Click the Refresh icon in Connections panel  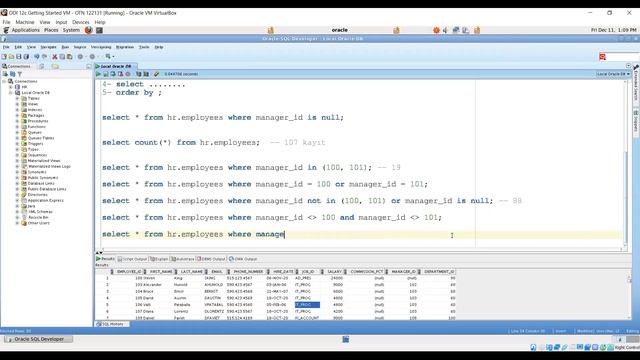pos(13,74)
